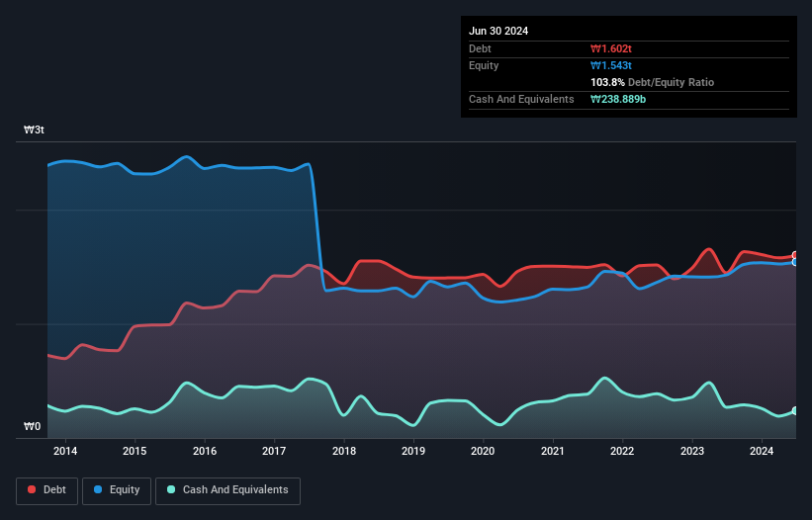812x520 pixels.
Task: Select the 2021 x-axis label
Action: coord(553,451)
